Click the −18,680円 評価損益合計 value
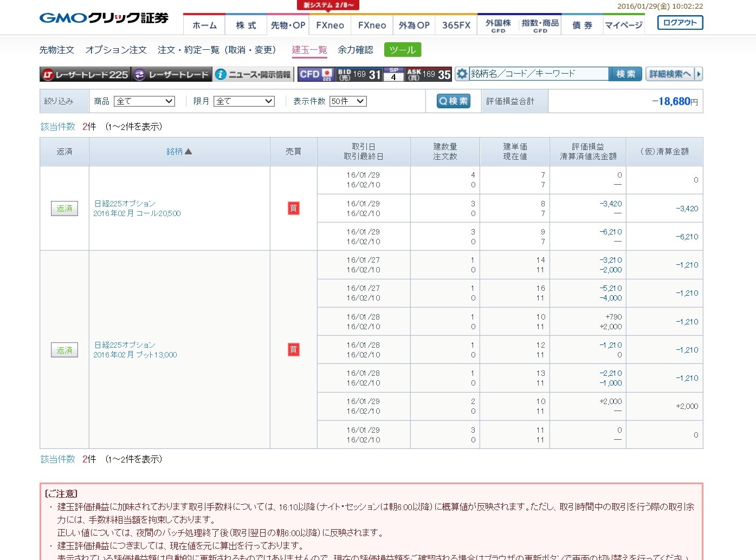 tap(675, 101)
